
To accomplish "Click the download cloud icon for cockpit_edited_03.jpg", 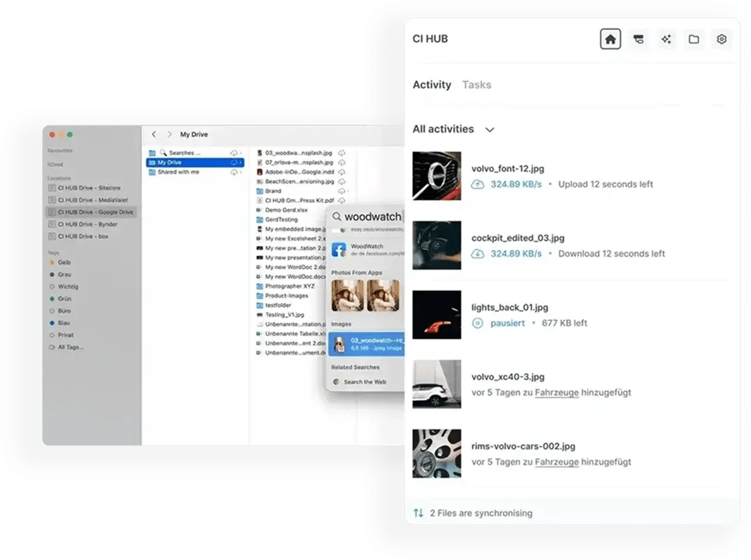I will tap(478, 254).
